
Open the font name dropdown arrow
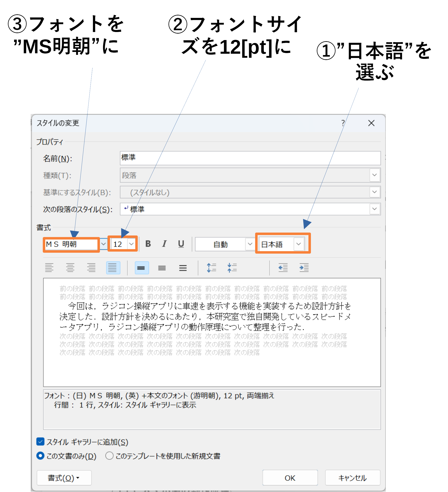point(103,244)
